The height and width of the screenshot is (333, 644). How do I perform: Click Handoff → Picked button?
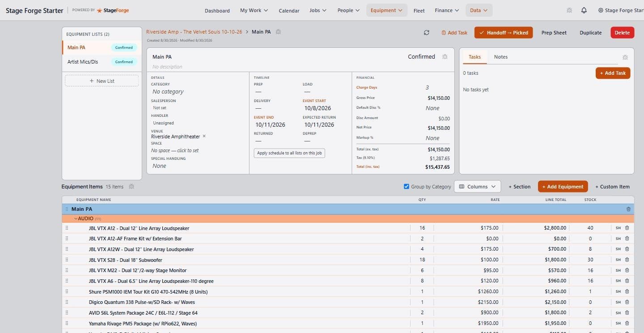504,33
